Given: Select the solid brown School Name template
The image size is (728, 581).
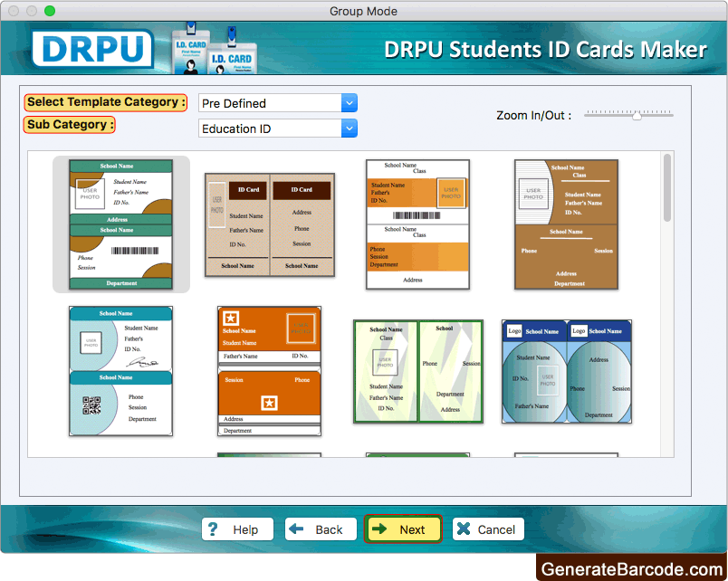Looking at the screenshot, I should [x=567, y=224].
